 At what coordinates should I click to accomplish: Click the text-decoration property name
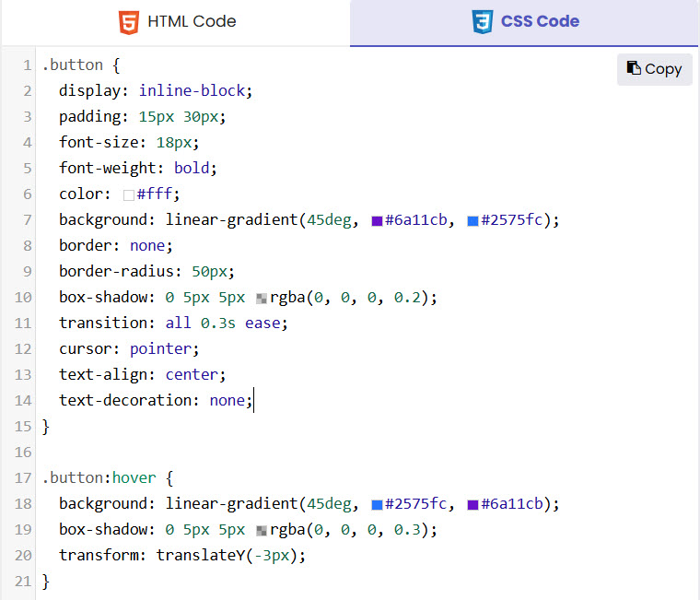[125, 401]
